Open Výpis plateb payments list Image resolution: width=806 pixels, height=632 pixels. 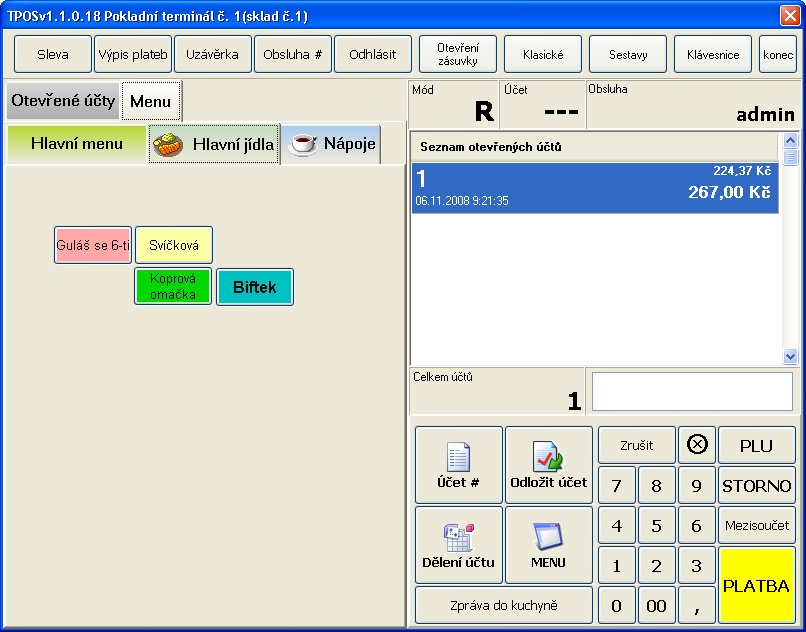[133, 55]
